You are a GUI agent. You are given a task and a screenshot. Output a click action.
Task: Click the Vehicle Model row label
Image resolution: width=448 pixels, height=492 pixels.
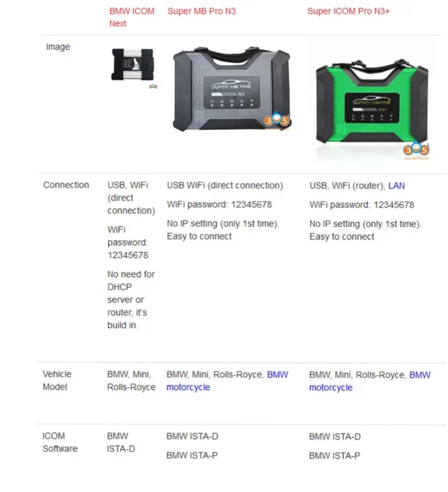(57, 380)
